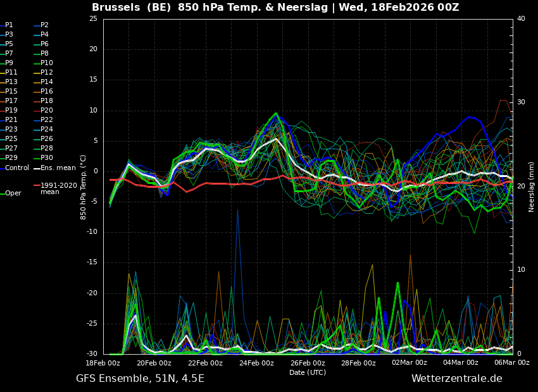Click the GFS Ensemble location caption
The width and height of the screenshot is (538, 392).
pos(140,379)
